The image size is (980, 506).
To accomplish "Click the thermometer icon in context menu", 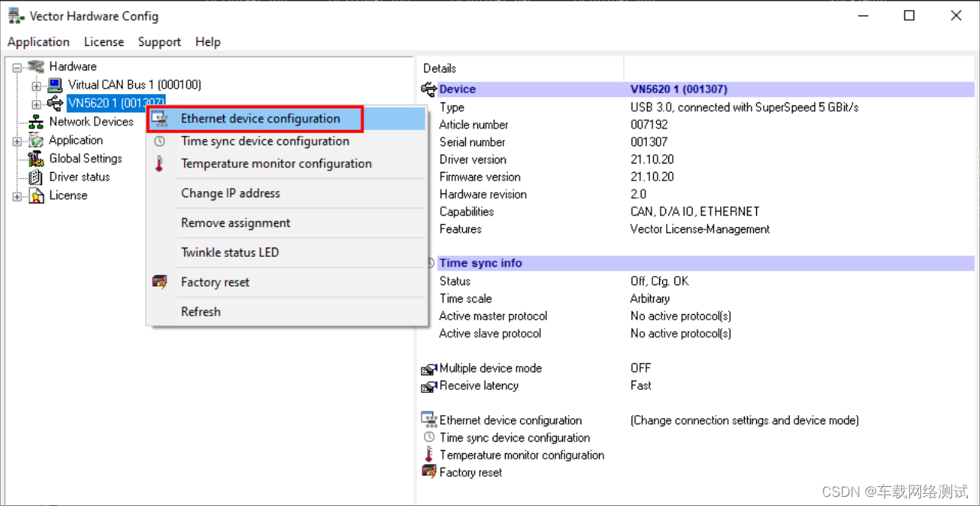I will [160, 164].
